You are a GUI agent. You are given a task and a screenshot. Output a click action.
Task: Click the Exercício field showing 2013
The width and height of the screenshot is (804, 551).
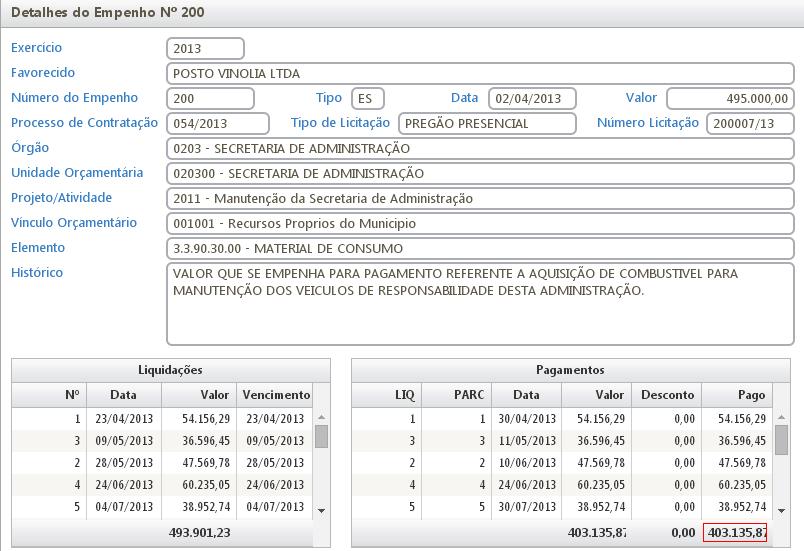point(206,48)
